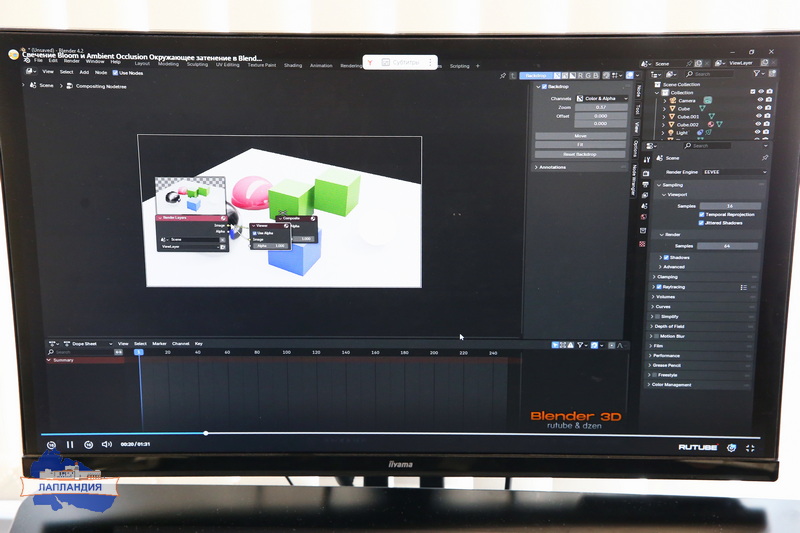The width and height of the screenshot is (800, 533).
Task: Click the rewind 10 seconds icon
Action: 52,445
